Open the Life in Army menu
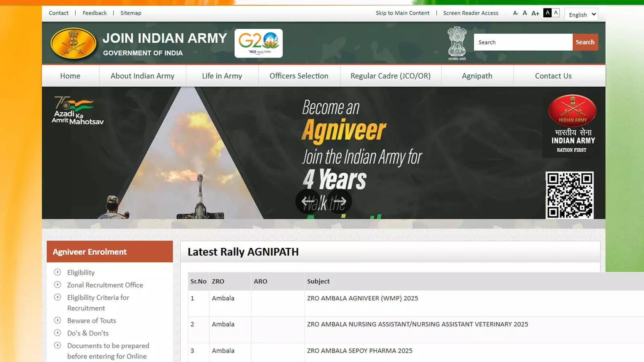Viewport: 644px width, 362px height. tap(222, 76)
